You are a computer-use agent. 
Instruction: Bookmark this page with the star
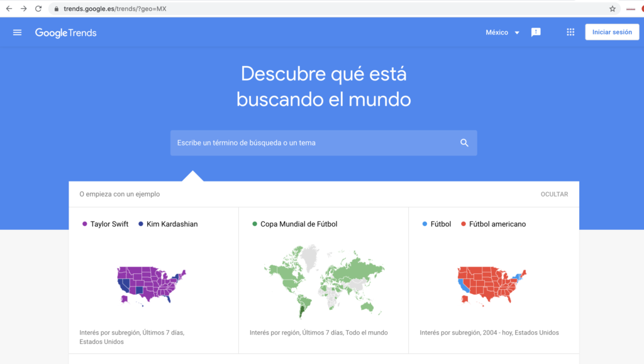click(613, 9)
